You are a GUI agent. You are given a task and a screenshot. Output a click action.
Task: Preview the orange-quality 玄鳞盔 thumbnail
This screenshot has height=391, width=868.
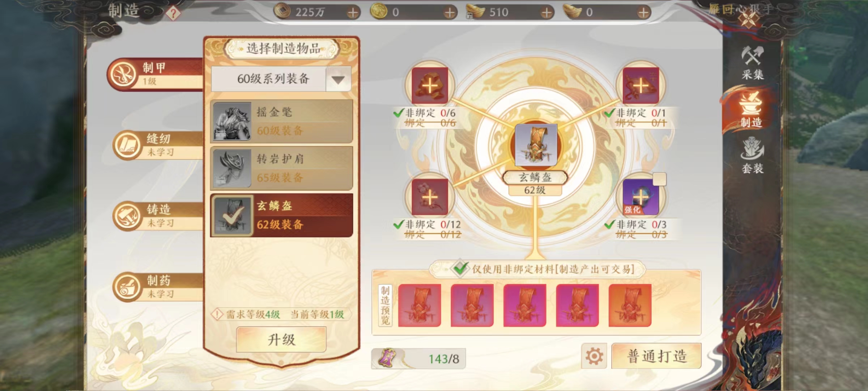point(630,305)
